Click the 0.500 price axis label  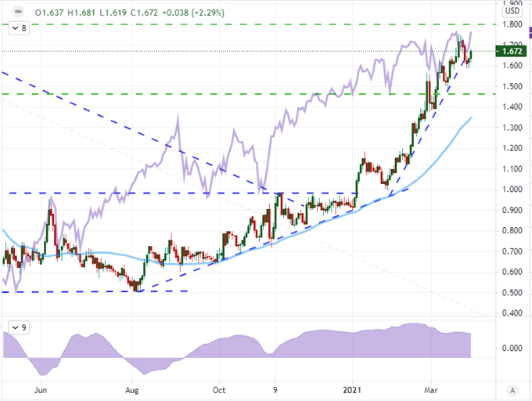coord(512,293)
